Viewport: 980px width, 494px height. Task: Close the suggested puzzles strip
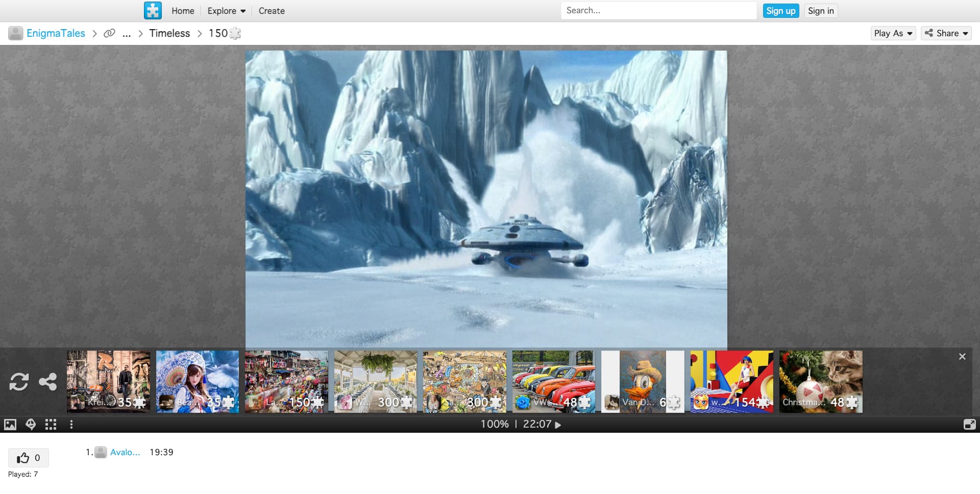(x=962, y=357)
